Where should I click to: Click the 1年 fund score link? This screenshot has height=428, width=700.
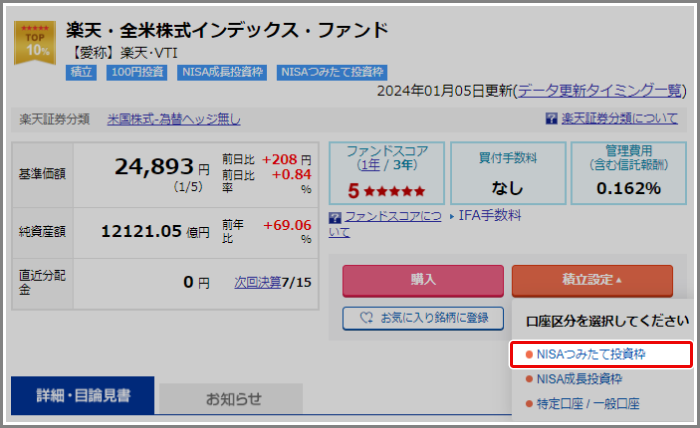pos(370,165)
